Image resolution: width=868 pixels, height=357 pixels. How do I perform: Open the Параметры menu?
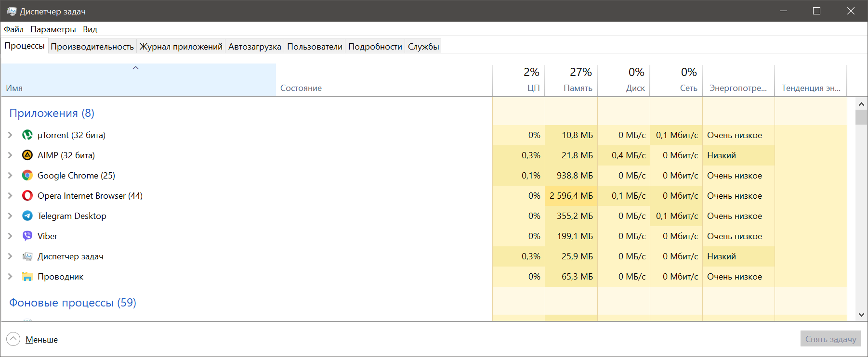[x=53, y=29]
